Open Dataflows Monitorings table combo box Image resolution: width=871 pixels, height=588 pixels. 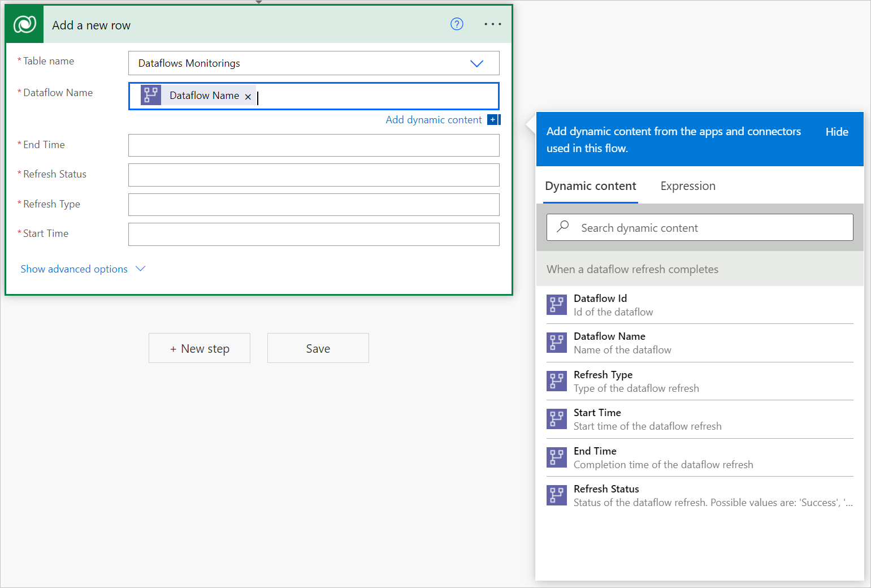point(314,63)
